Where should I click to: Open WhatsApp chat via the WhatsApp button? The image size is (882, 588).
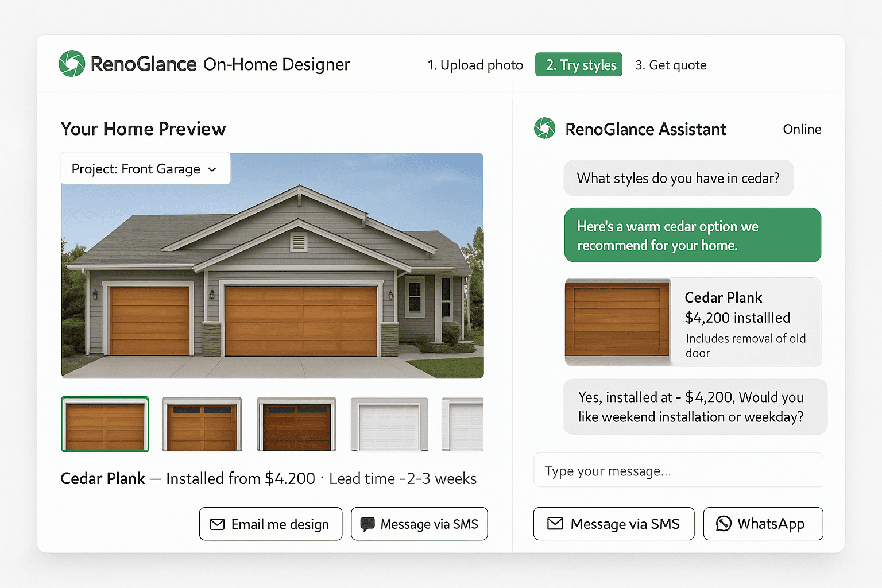coord(763,524)
